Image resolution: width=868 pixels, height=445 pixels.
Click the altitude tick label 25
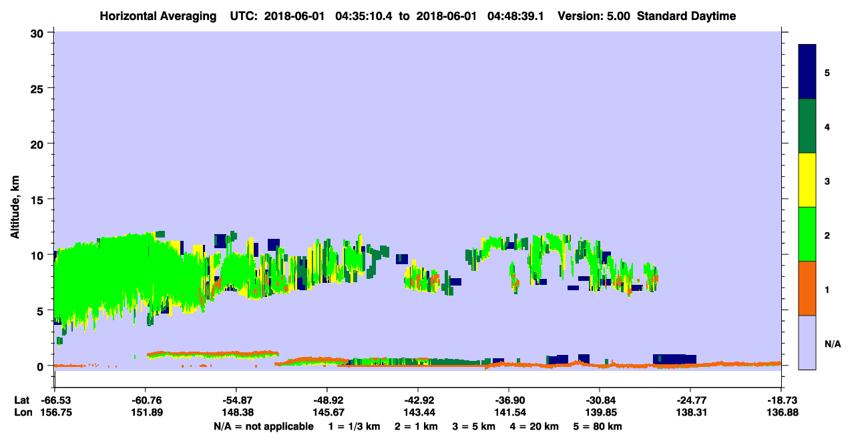tap(39, 88)
